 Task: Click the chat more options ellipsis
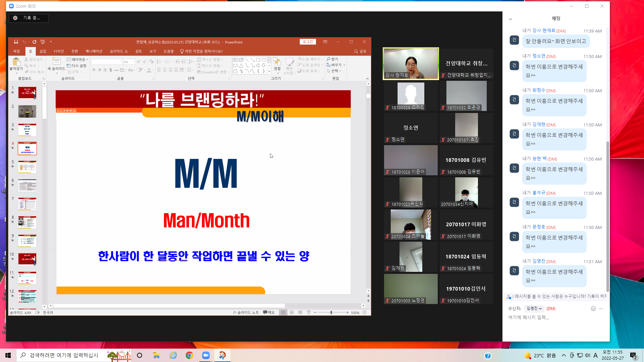[x=601, y=309]
